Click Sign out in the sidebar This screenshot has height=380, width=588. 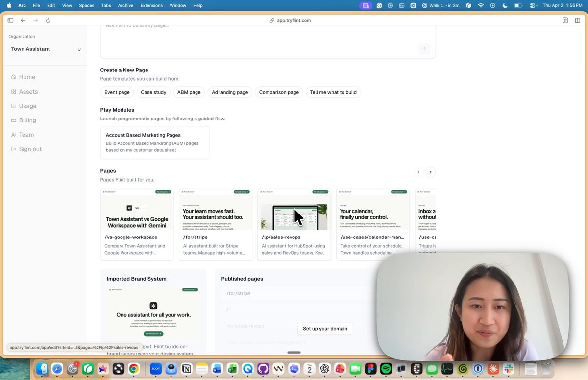tap(26, 149)
